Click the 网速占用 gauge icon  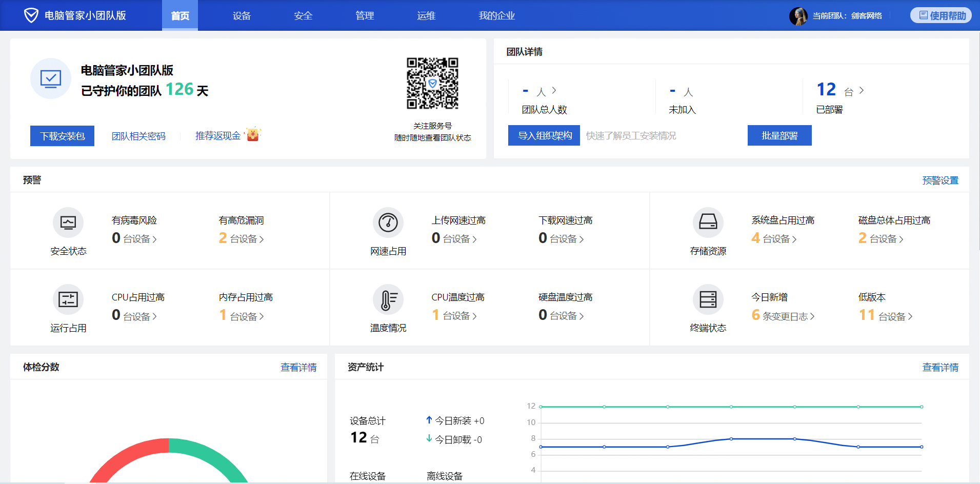point(388,223)
